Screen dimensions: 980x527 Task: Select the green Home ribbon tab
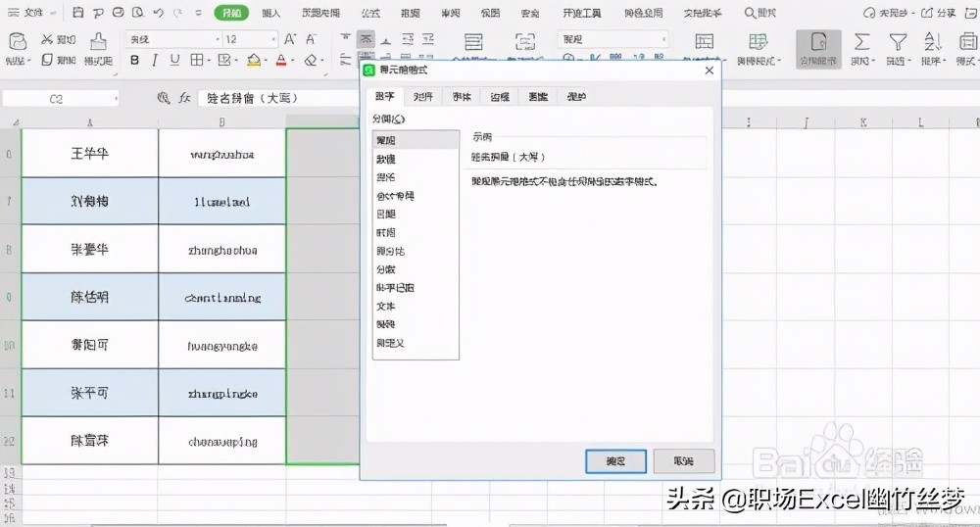click(231, 12)
